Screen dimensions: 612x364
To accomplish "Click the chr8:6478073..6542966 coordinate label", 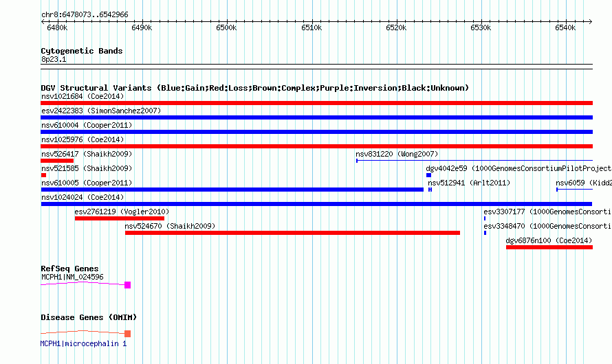I will 85,14.
